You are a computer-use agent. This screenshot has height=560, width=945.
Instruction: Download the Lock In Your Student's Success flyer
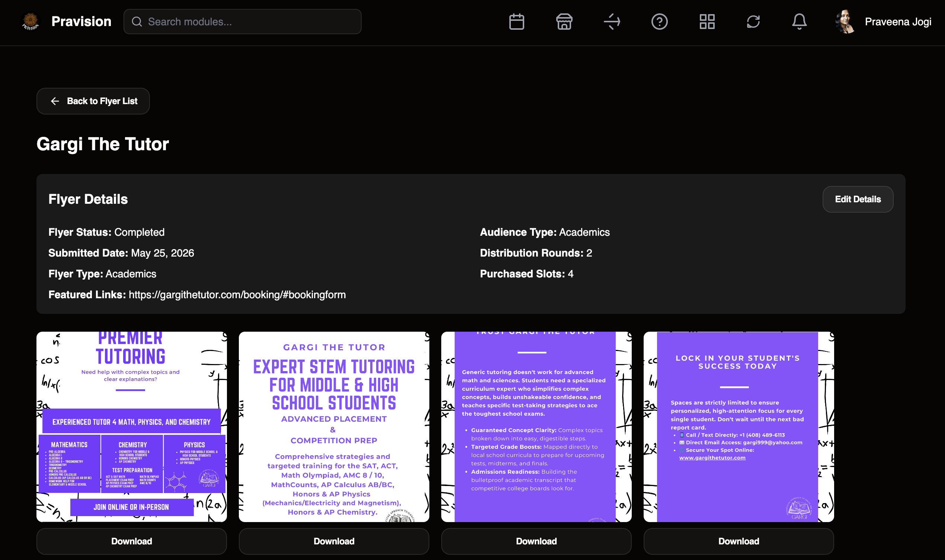(739, 541)
